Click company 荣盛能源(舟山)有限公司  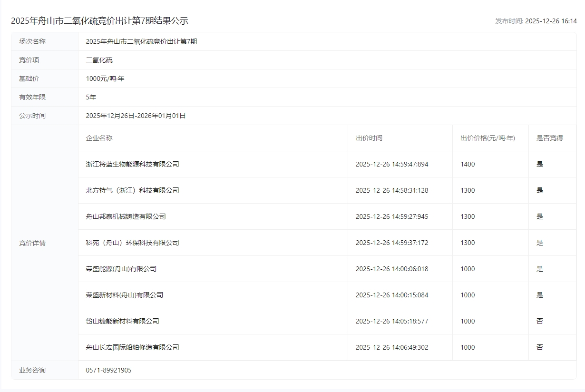coord(121,269)
